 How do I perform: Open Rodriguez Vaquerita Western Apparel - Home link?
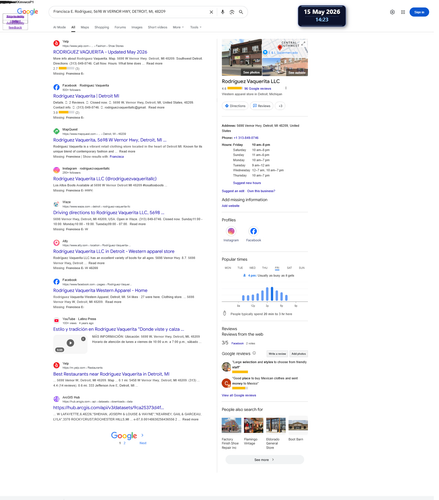[x=100, y=291]
